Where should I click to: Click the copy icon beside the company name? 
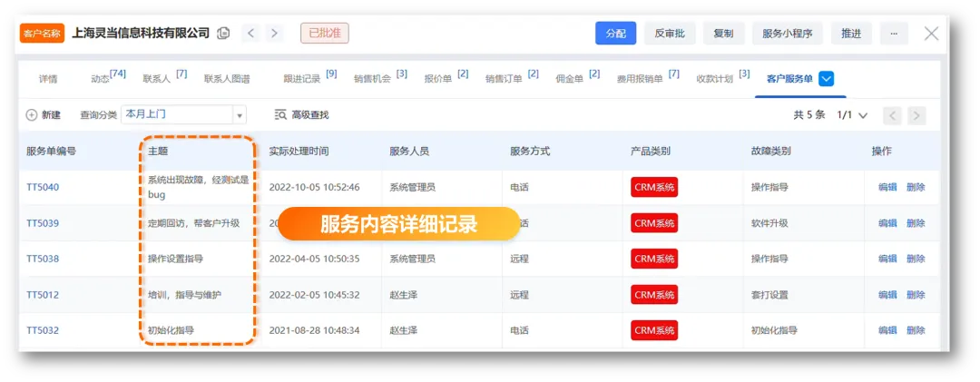click(223, 34)
